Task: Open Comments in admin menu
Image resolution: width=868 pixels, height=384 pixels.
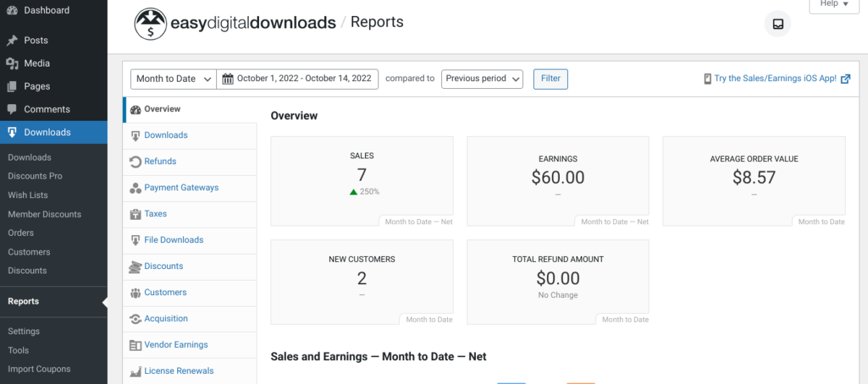Action: [x=54, y=110]
